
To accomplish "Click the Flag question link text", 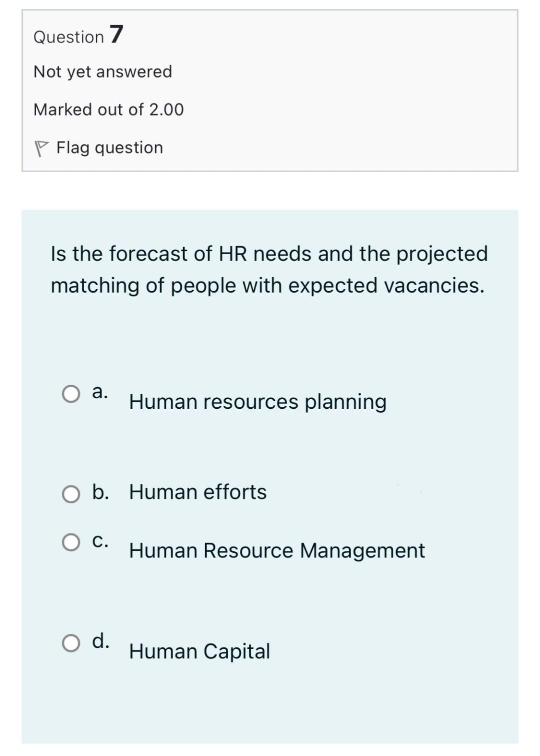I will [109, 148].
